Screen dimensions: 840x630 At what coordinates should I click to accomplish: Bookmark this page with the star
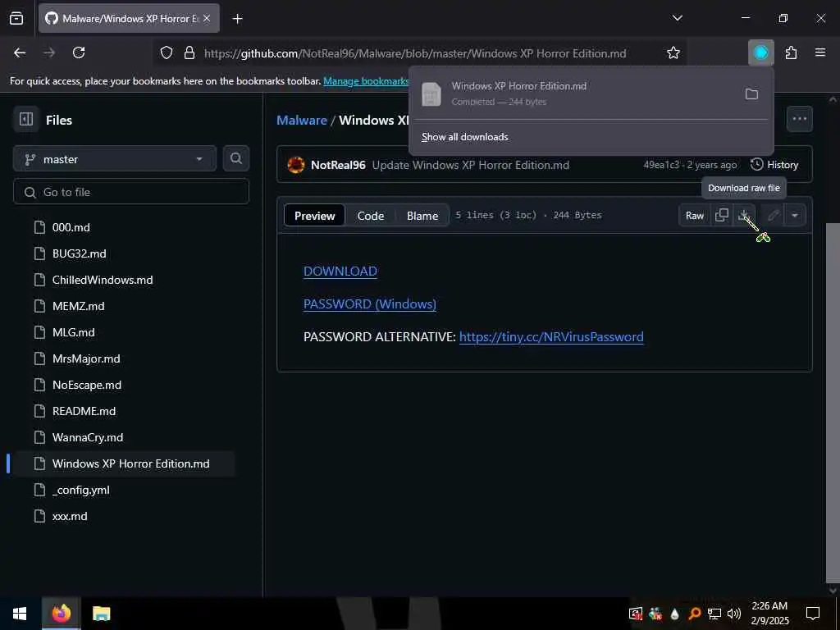[673, 53]
